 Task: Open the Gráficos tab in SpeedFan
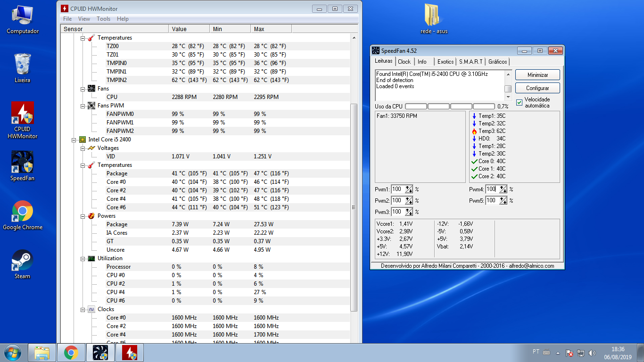click(x=498, y=62)
